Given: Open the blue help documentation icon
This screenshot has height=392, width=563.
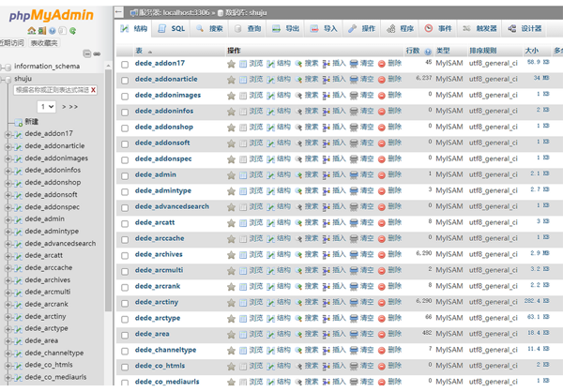Looking at the screenshot, I should point(53,31).
